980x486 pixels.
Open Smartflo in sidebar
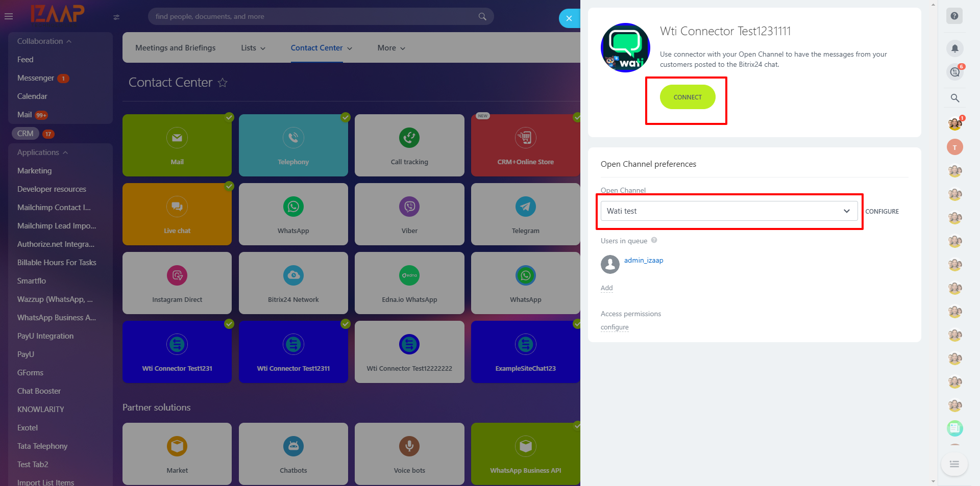coord(32,281)
